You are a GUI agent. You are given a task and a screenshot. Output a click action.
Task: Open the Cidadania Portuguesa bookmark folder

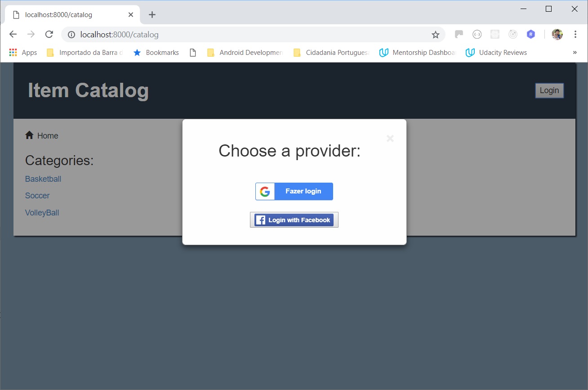coord(331,53)
